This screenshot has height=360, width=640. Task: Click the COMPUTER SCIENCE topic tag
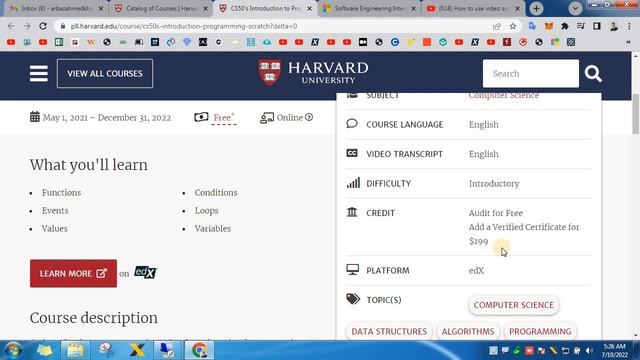513,305
